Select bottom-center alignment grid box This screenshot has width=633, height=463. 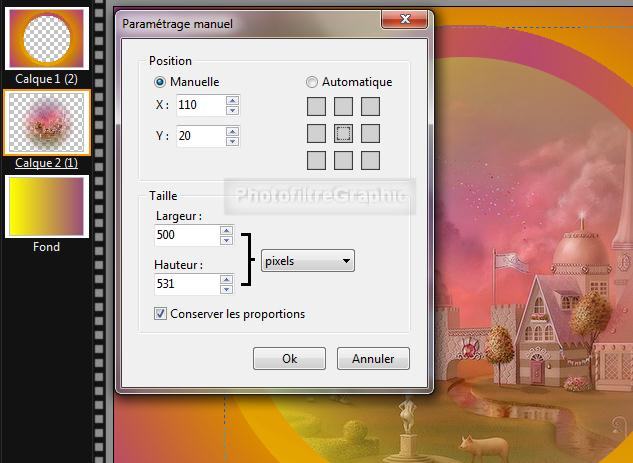pos(343,160)
